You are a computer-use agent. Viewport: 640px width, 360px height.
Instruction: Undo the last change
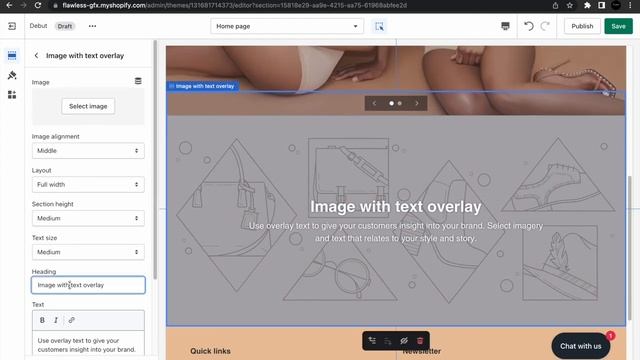coord(529,26)
